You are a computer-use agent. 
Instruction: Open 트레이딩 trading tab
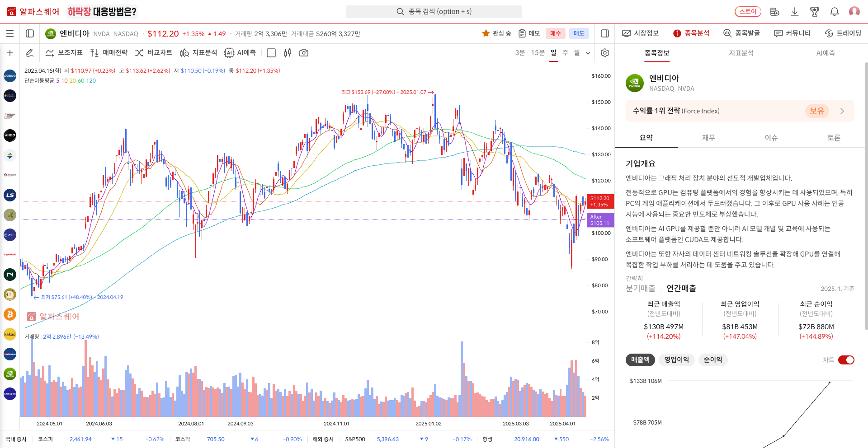(843, 33)
